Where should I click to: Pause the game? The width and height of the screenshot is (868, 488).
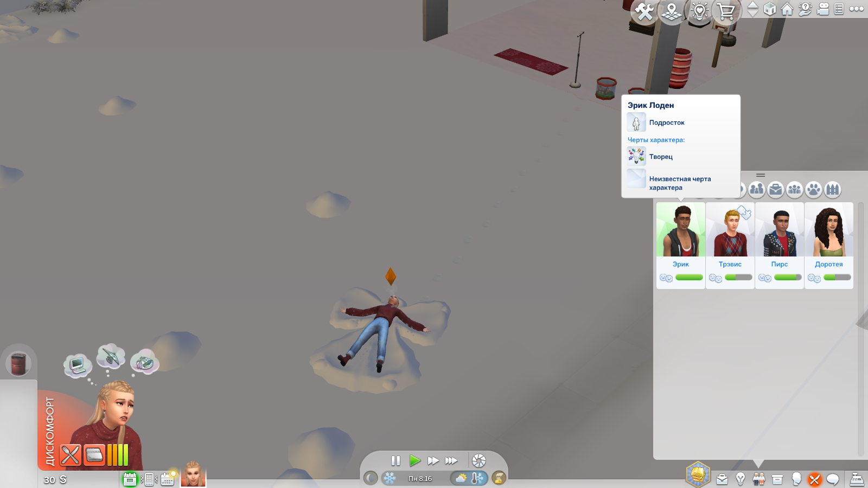(395, 461)
